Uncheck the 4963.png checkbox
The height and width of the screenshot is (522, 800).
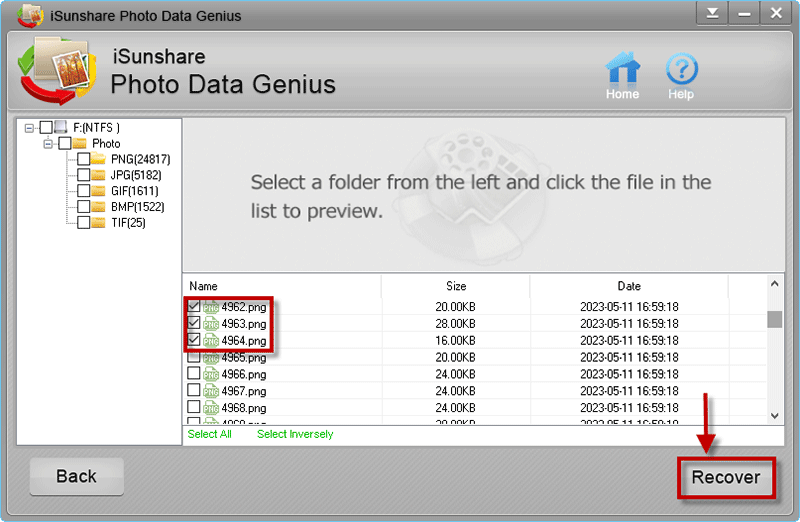193,323
